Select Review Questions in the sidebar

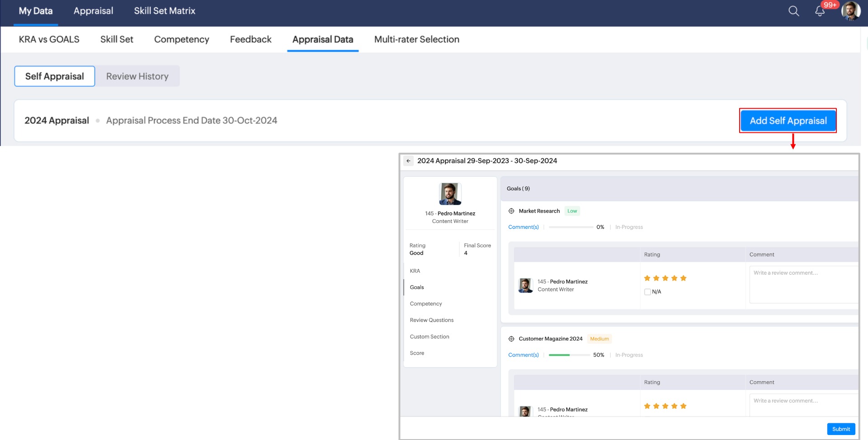(431, 320)
